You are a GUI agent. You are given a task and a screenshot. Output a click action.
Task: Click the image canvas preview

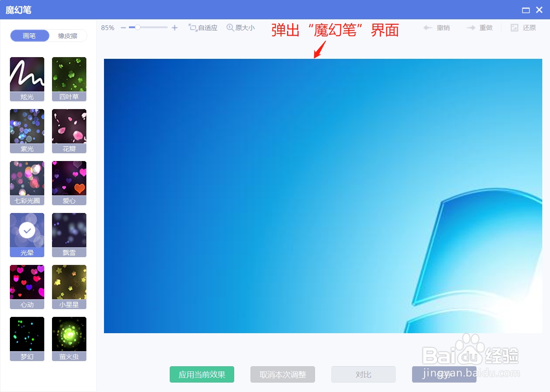click(323, 196)
